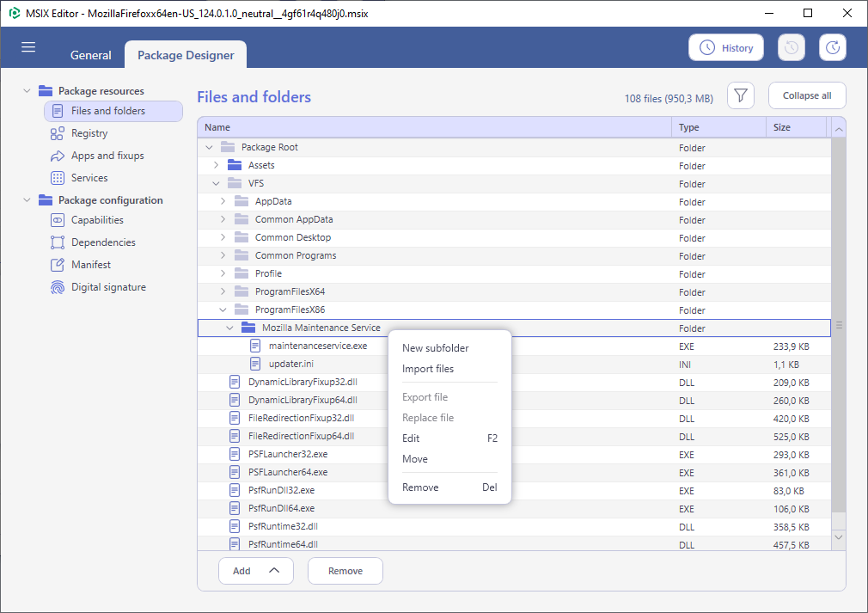
Task: Click the PSFLauncher32.exe file icon
Action: click(x=235, y=454)
